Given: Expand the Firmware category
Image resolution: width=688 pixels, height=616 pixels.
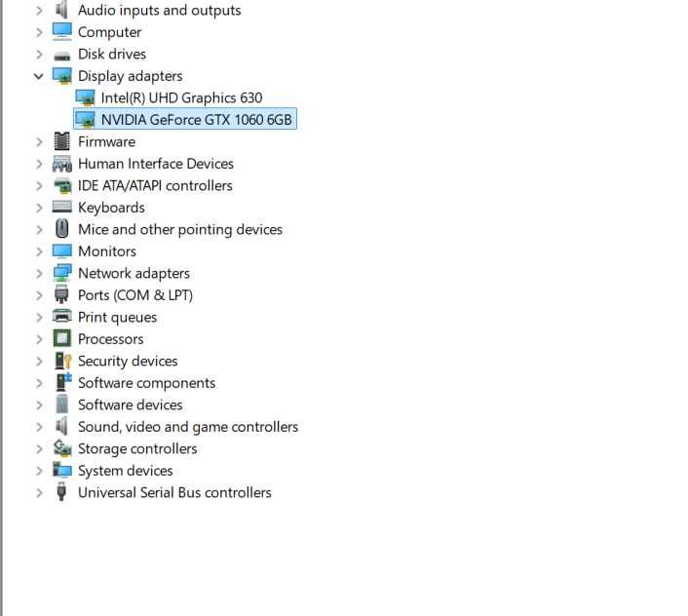Looking at the screenshot, I should [x=39, y=141].
